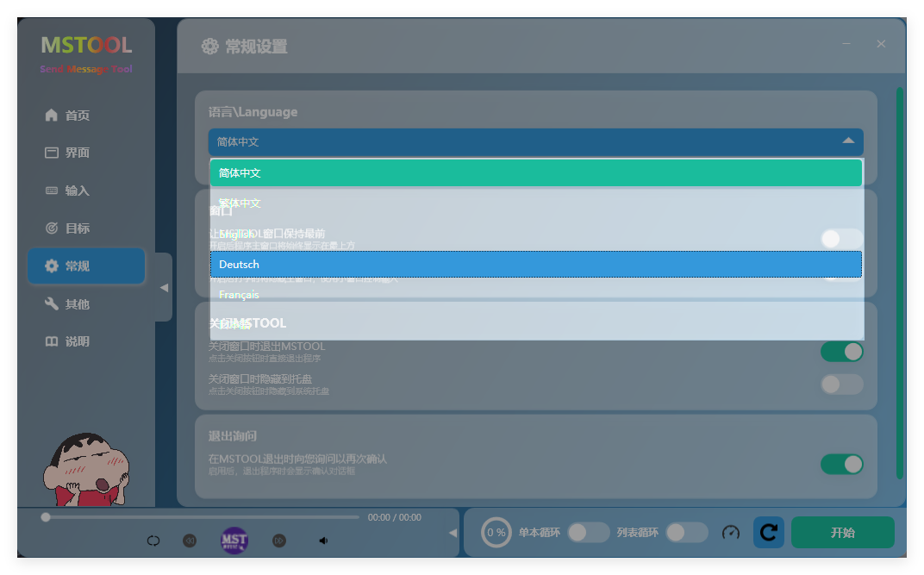Toggle the 单本循环 switch
The height and width of the screenshot is (575, 924).
[589, 533]
